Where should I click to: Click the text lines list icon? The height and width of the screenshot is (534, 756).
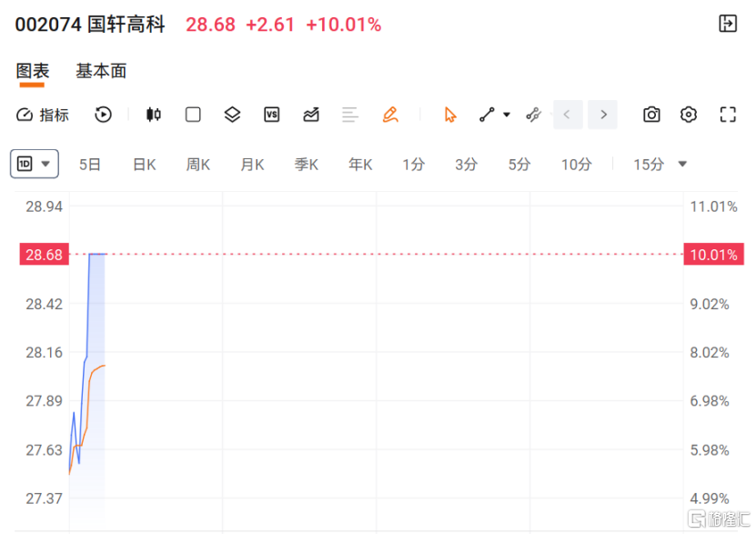[350, 115]
